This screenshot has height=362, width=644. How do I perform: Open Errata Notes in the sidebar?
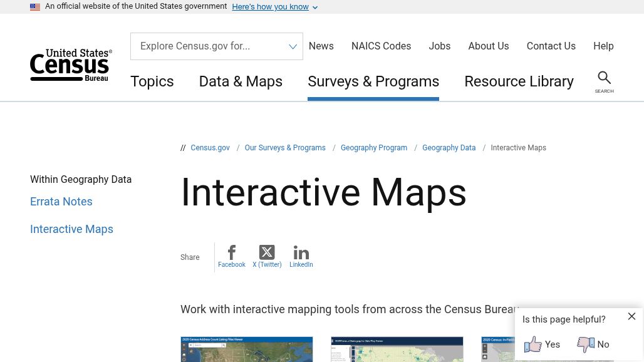[x=61, y=202]
